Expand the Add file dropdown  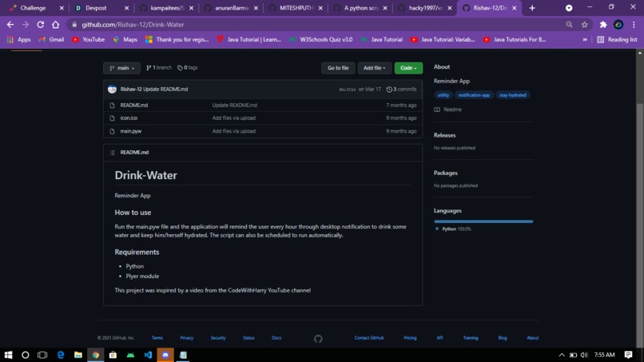click(374, 68)
